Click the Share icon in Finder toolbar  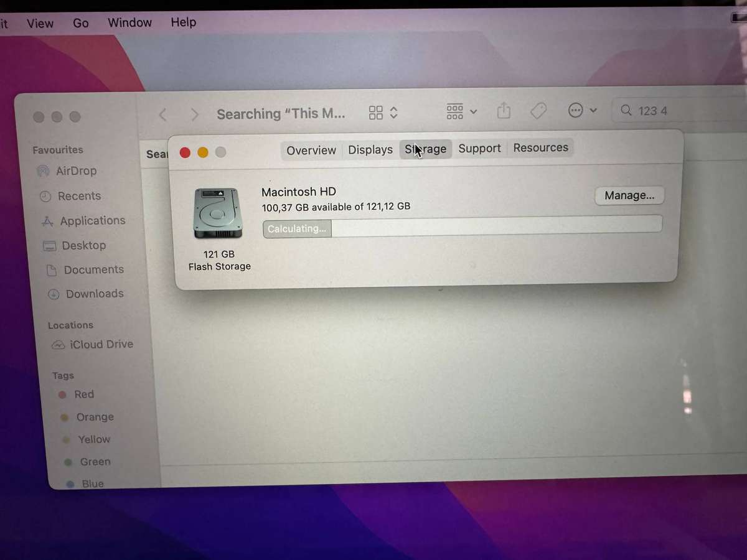[x=504, y=111]
